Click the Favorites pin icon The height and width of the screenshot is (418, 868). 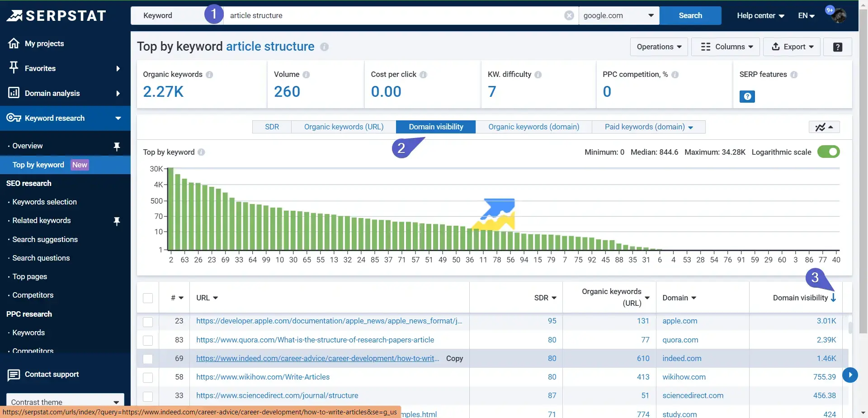(x=14, y=67)
